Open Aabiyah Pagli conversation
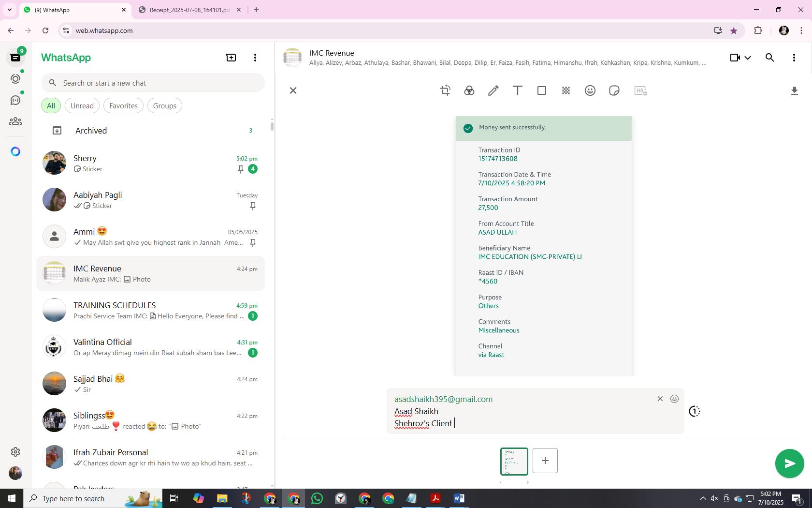Image resolution: width=812 pixels, height=508 pixels. (150, 200)
